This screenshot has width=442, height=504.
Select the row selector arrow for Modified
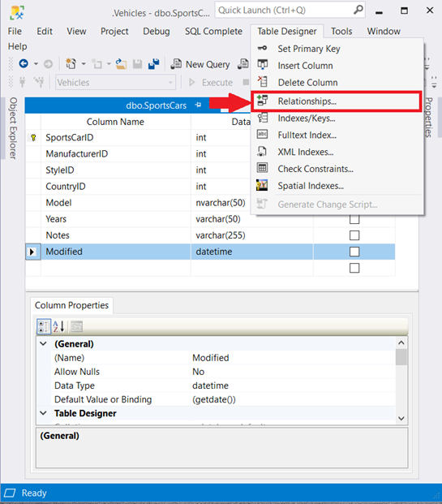pyautogui.click(x=32, y=252)
